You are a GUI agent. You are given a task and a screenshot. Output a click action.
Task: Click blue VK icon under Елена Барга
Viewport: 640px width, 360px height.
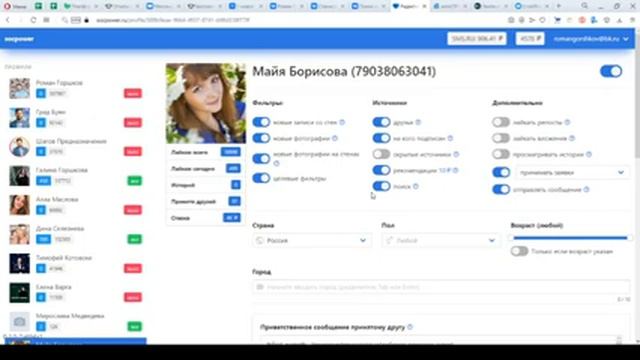[41, 298]
